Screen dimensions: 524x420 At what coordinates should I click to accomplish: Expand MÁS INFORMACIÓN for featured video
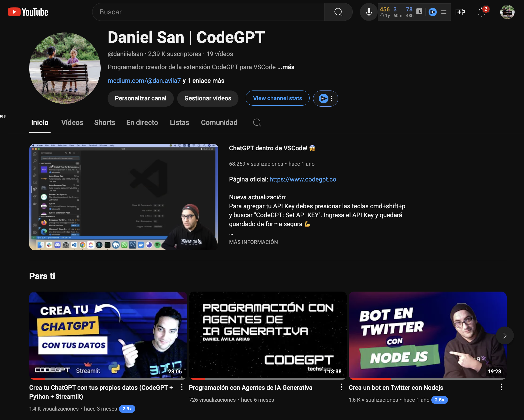point(253,242)
